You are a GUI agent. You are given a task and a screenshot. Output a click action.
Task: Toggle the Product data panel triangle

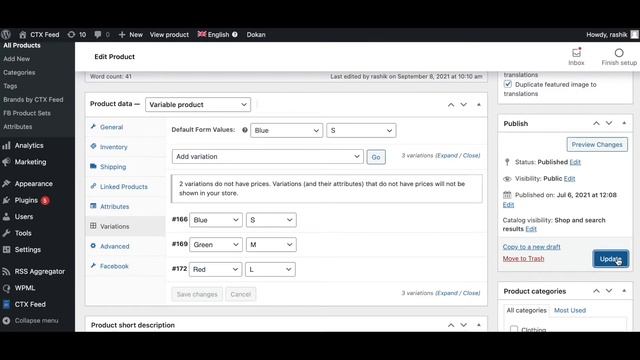click(x=479, y=104)
